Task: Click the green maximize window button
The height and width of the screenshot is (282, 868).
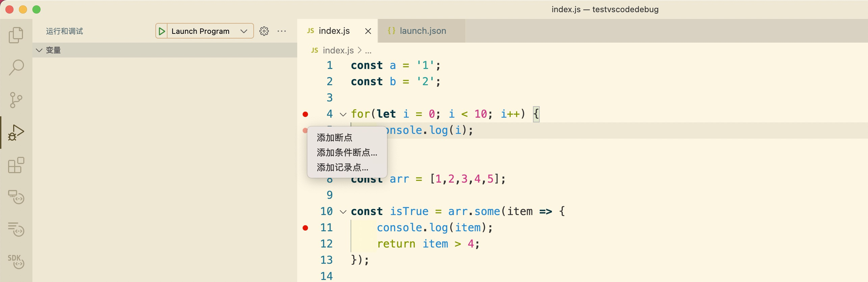Action: 36,9
